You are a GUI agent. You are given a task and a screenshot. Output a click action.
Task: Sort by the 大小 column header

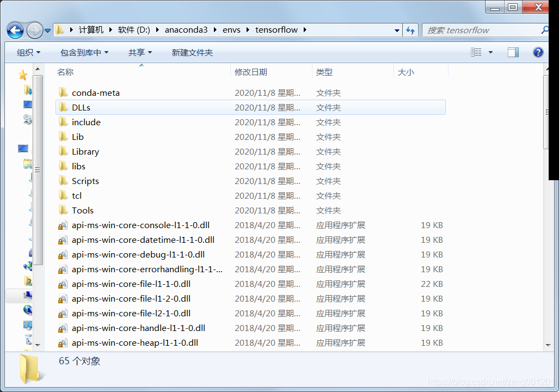[421, 72]
